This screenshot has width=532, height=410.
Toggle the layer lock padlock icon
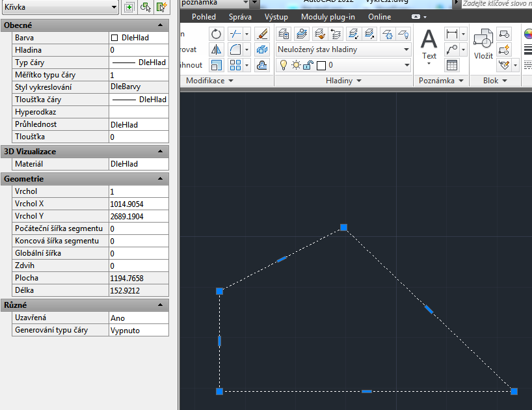308,65
